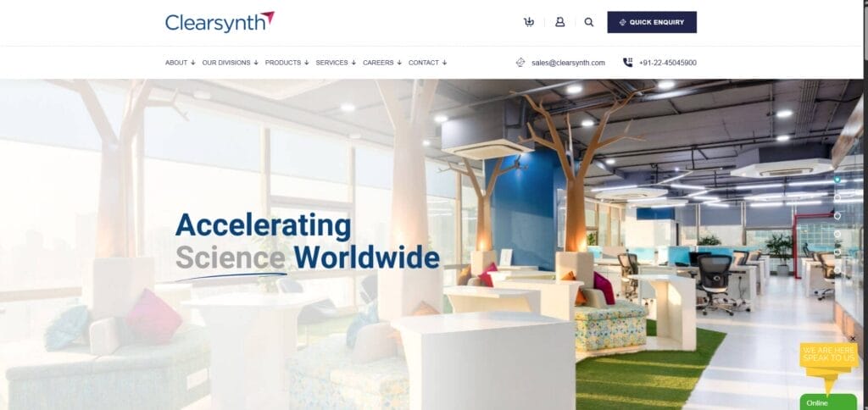Open the Careers menu item

[382, 63]
